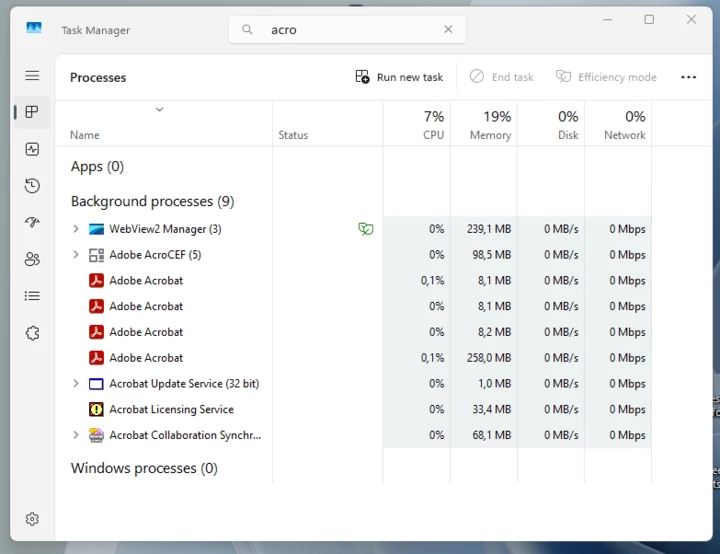720x554 pixels.
Task: Click the sort chevron above Name column
Action: click(159, 109)
